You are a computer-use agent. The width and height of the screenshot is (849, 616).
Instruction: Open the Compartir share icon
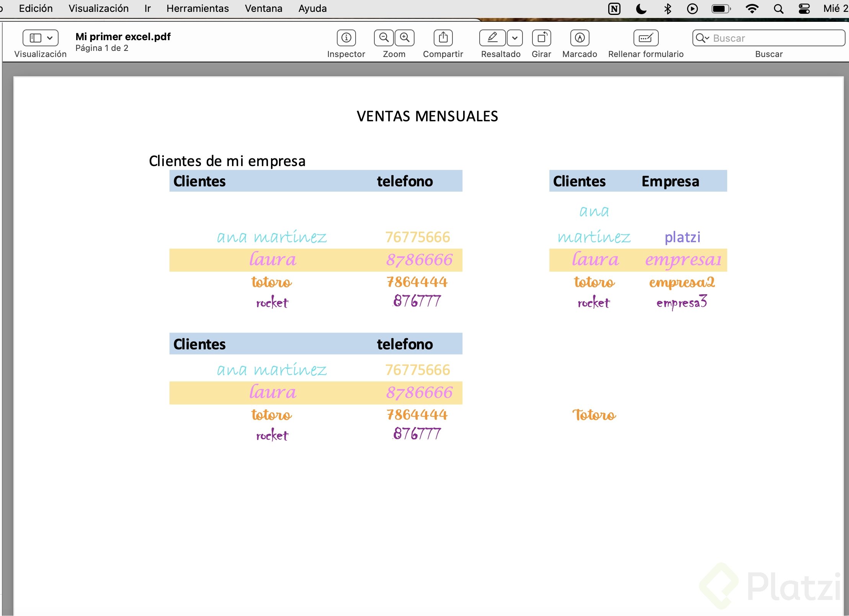coord(443,37)
